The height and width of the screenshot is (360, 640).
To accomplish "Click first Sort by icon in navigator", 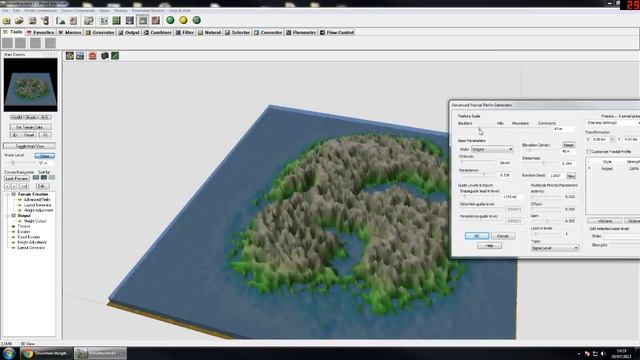I will [x=36, y=178].
